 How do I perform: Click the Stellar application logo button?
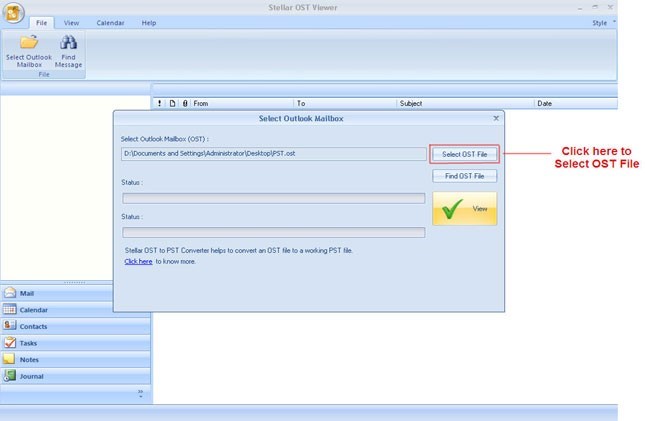[13, 12]
